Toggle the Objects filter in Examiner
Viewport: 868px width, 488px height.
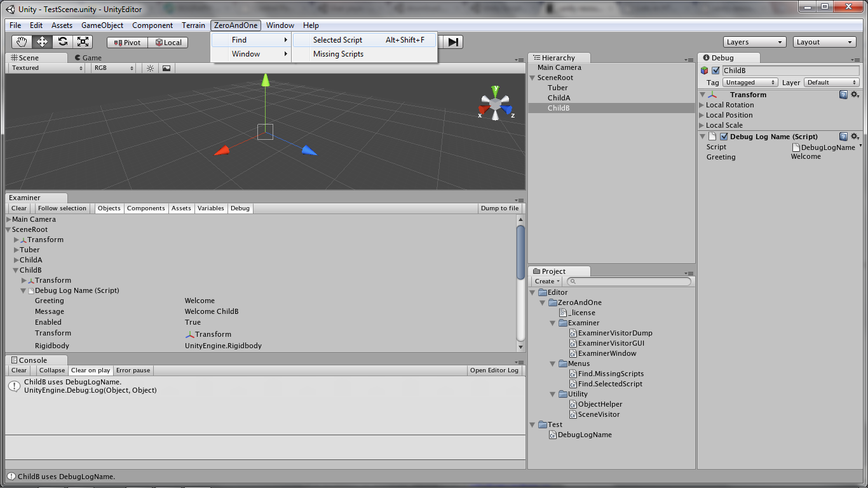[x=109, y=208]
